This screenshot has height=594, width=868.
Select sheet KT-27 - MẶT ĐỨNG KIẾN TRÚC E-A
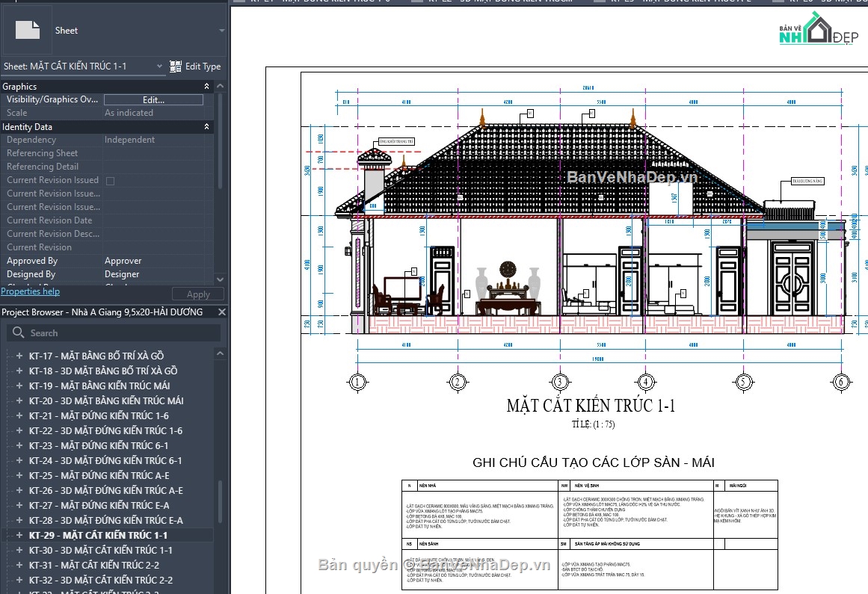click(99, 506)
